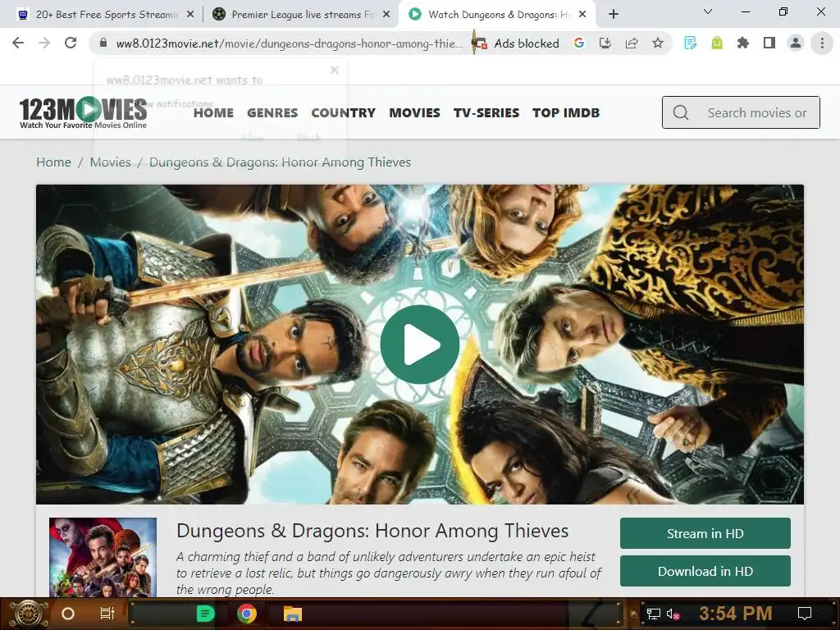The width and height of the screenshot is (840, 630).
Task: Close the Best Free Sports Streaming tab
Action: (190, 15)
